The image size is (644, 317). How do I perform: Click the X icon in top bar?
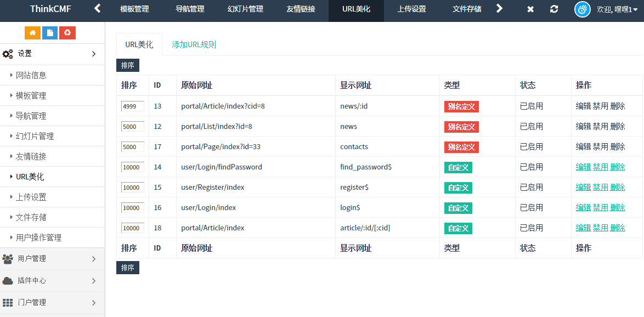(x=530, y=9)
